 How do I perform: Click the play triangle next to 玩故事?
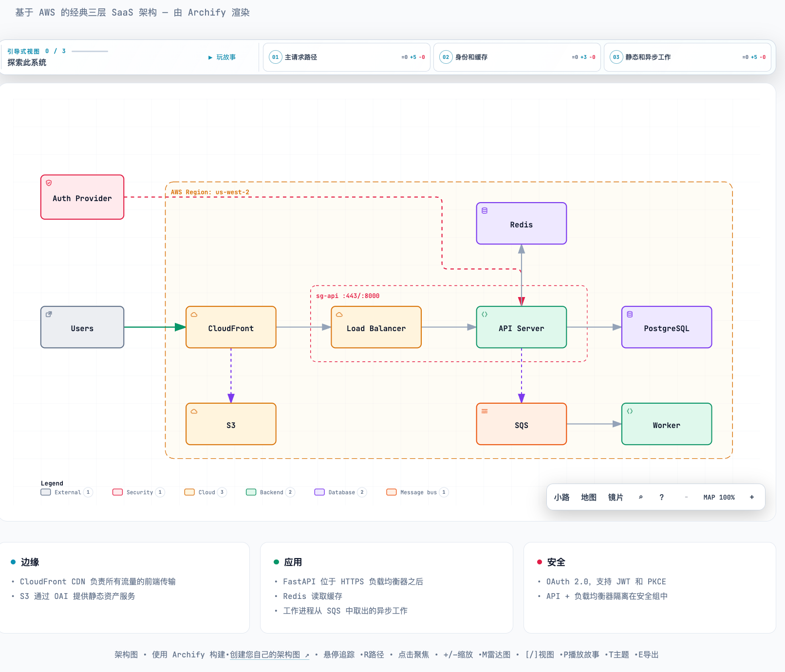[x=210, y=57]
